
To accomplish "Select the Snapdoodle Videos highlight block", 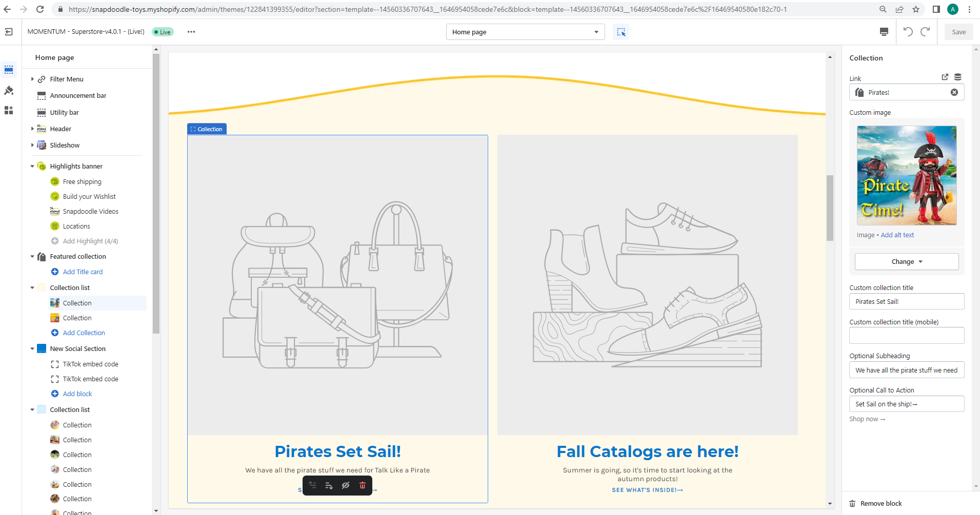I will coord(90,211).
